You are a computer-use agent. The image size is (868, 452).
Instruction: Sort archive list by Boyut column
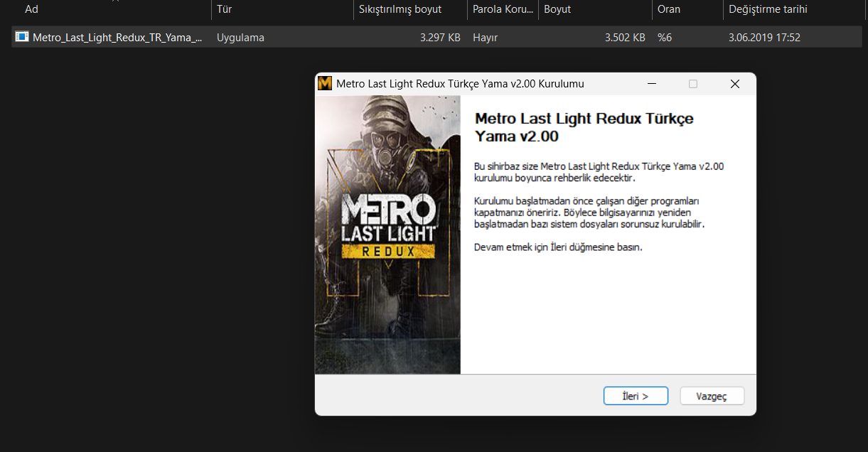coord(557,9)
